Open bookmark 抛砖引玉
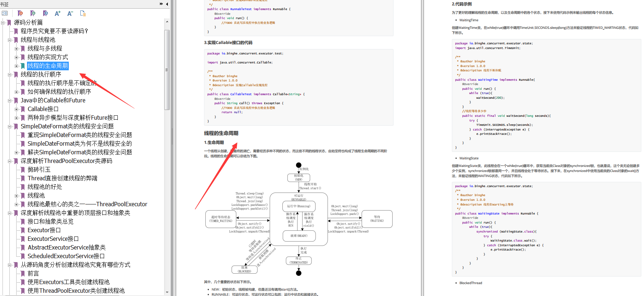Image resolution: width=644 pixels, height=296 pixels. tap(39, 169)
